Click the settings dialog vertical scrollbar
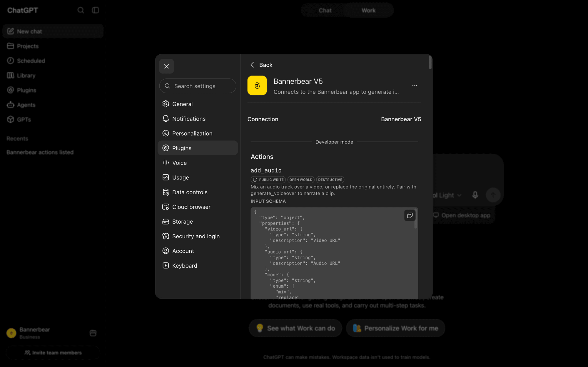The width and height of the screenshot is (588, 367). (x=430, y=62)
